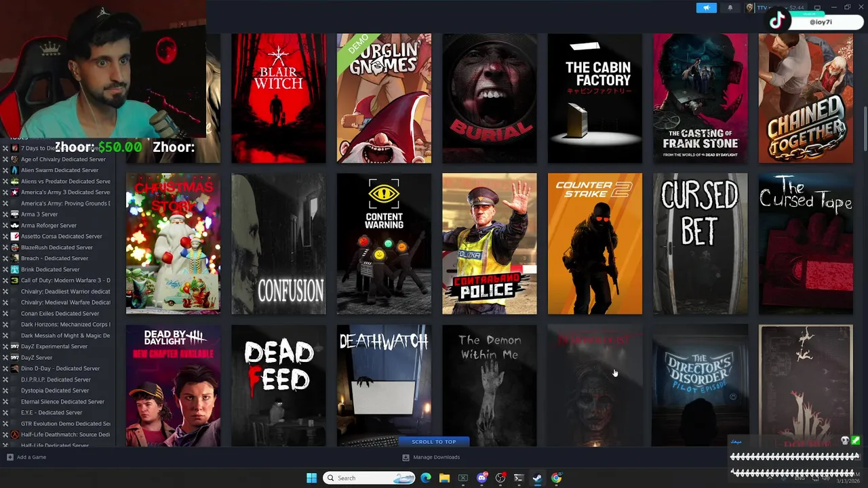This screenshot has height=488, width=868.
Task: Open The Cabin Factory cover
Action: click(x=595, y=98)
